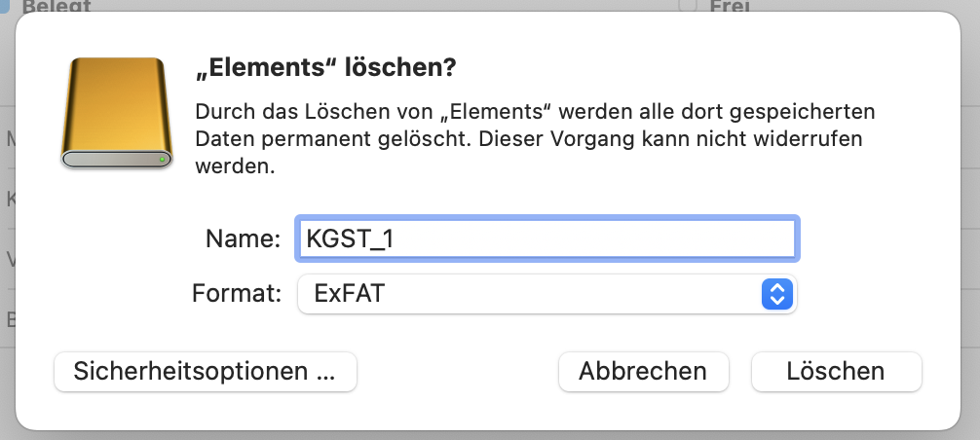Click the ExFAT value in Format selector
Screen dimensions: 980x440
[349, 293]
